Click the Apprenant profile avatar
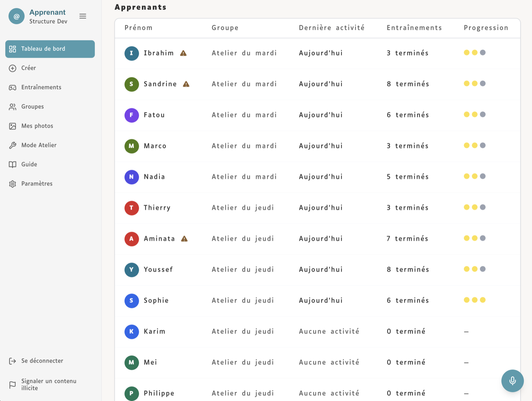The height and width of the screenshot is (401, 532). tap(16, 16)
